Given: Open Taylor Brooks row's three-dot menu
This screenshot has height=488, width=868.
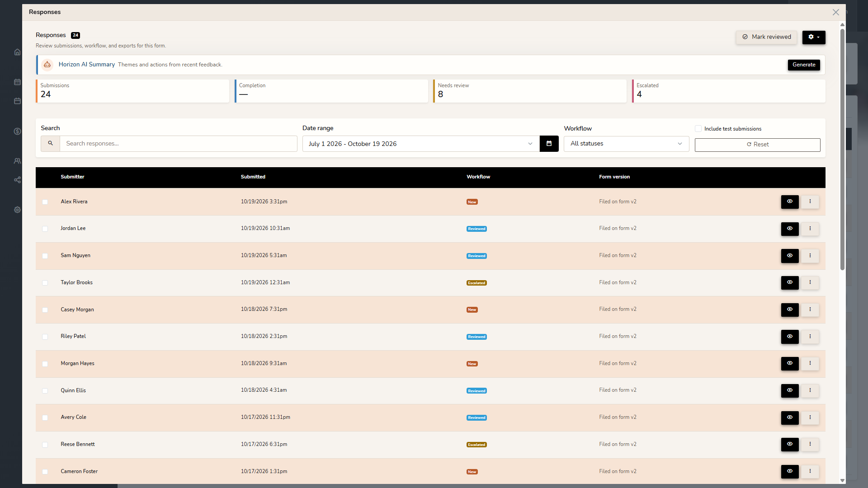Looking at the screenshot, I should 810,282.
